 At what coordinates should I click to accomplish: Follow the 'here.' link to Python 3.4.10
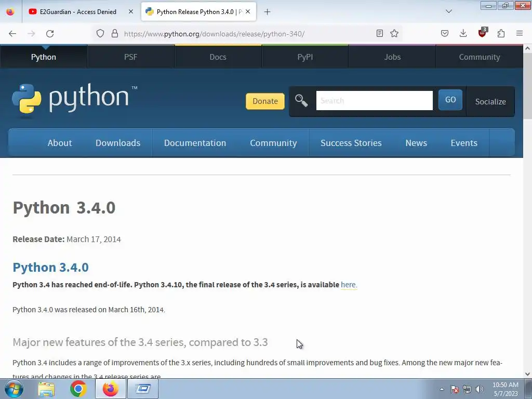tap(349, 285)
